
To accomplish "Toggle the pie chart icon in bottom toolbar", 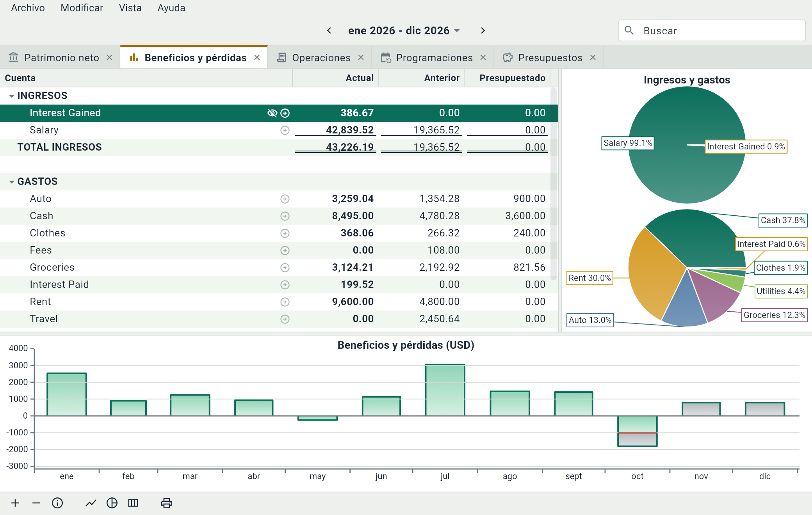I will (112, 503).
